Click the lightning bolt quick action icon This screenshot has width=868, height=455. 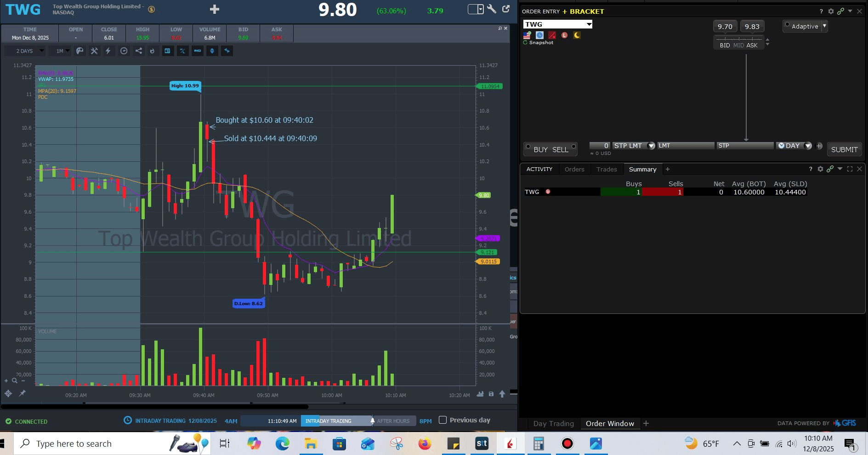point(108,51)
